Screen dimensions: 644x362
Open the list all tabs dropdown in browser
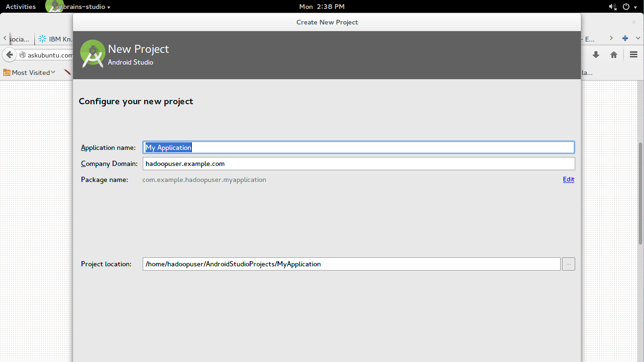click(x=639, y=39)
